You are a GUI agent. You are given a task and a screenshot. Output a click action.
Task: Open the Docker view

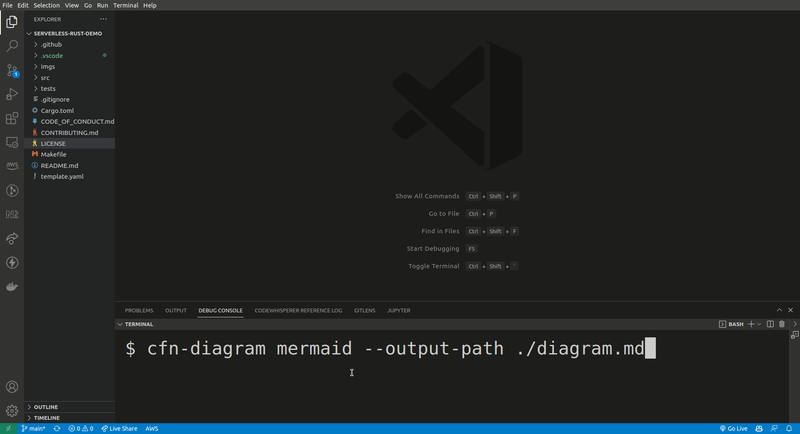[x=12, y=287]
